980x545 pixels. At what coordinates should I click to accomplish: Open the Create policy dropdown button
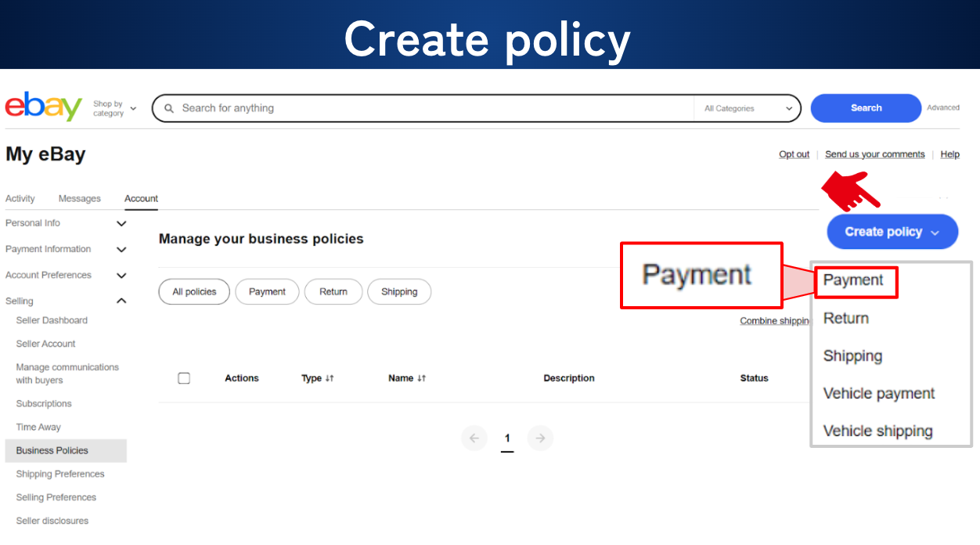[892, 232]
